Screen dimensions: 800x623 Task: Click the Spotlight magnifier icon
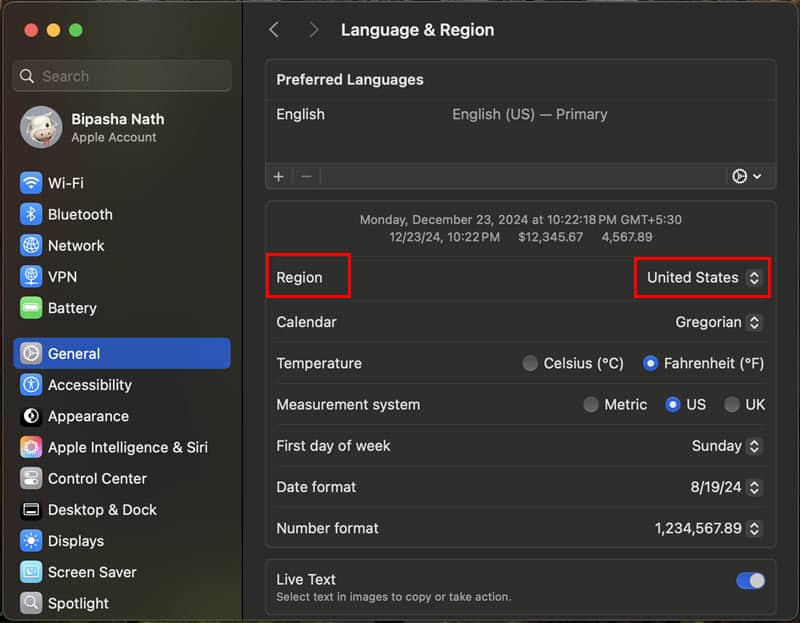31,603
